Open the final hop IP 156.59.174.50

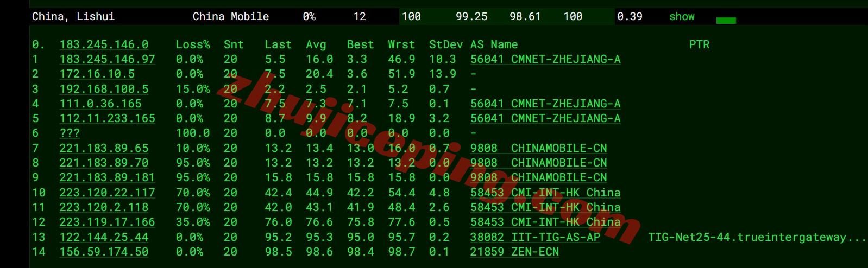(104, 252)
